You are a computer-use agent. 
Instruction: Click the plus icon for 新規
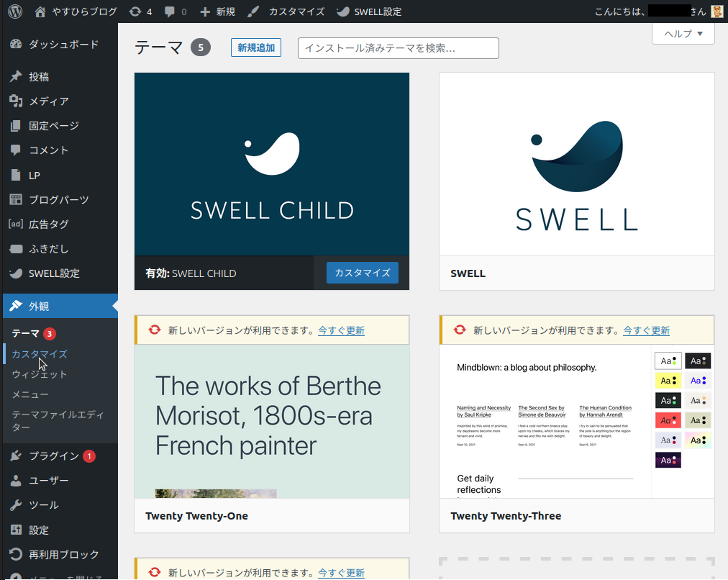click(205, 12)
